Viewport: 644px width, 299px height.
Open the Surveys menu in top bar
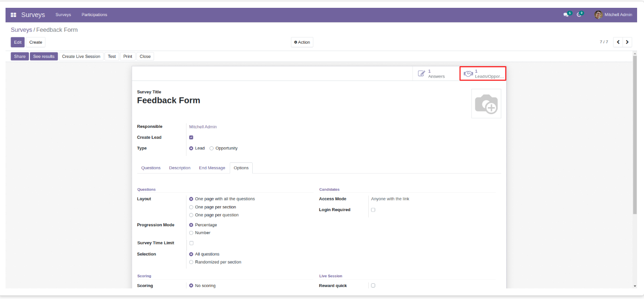click(63, 15)
